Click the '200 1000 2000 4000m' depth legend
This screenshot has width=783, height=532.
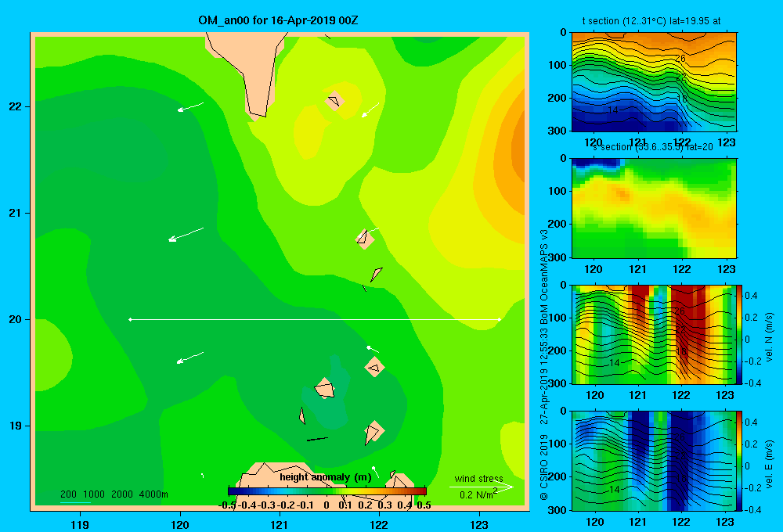pyautogui.click(x=114, y=494)
